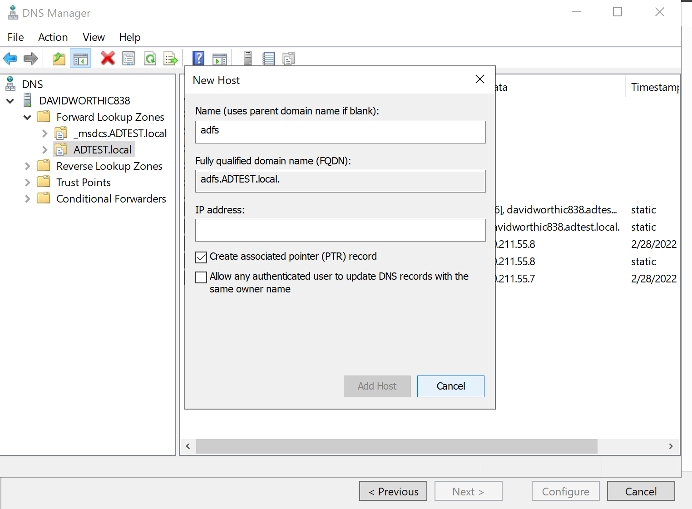This screenshot has height=509, width=692.
Task: Select the _msdcs.ADTEST.local zone
Action: pos(120,133)
